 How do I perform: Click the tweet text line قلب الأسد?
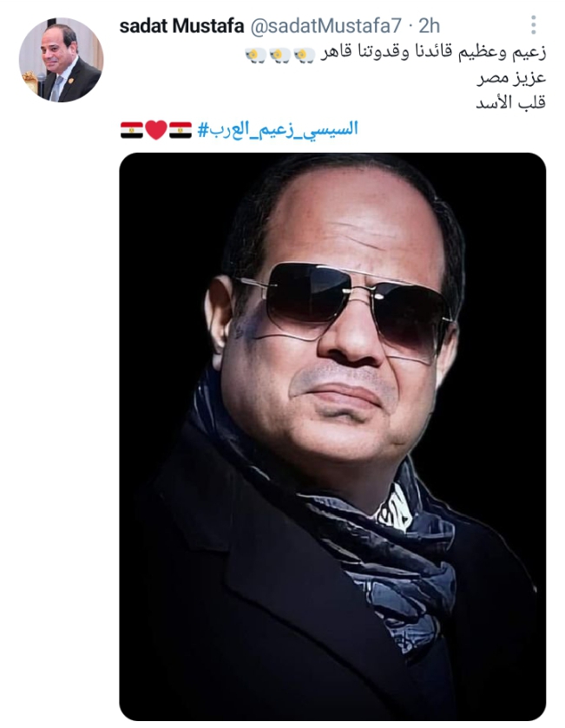510,102
